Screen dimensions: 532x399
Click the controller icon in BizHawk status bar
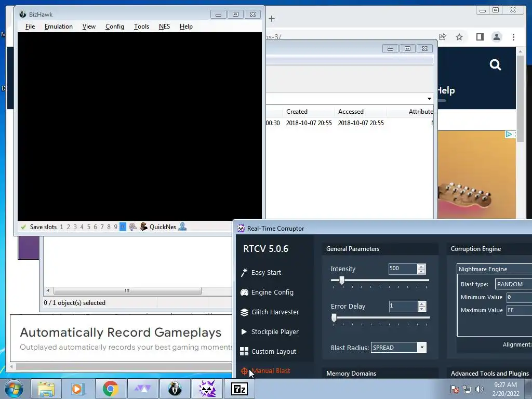pyautogui.click(x=132, y=227)
